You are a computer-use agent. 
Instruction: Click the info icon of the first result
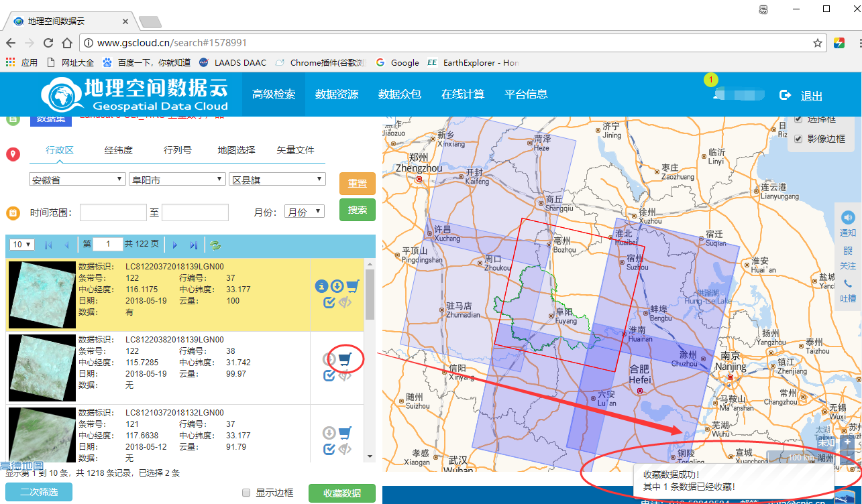[321, 286]
